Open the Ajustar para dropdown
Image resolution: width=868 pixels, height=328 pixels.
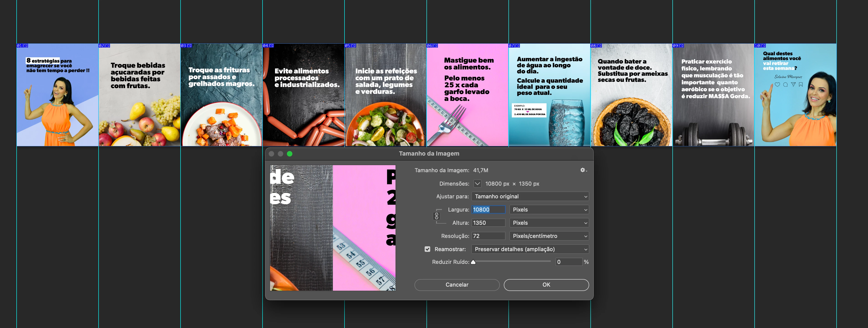pos(530,196)
